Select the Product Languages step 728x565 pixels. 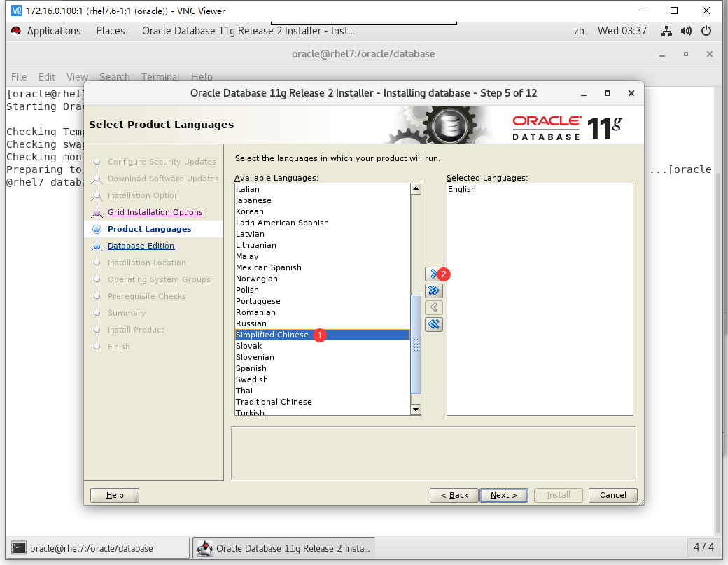(150, 229)
